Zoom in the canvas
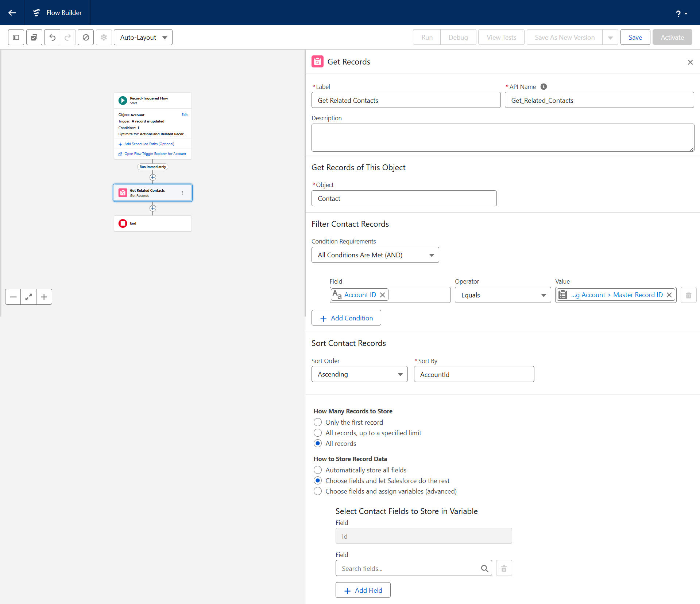The width and height of the screenshot is (700, 604). click(x=44, y=297)
